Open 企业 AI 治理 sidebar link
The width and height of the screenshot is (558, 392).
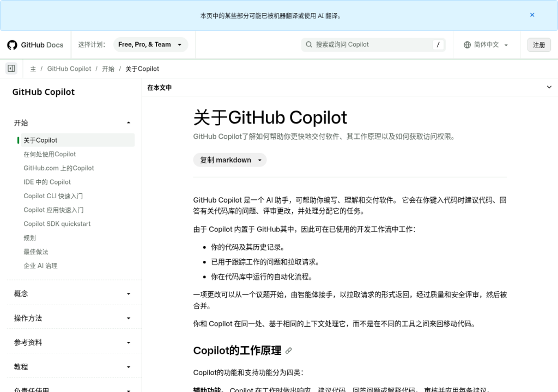point(40,266)
